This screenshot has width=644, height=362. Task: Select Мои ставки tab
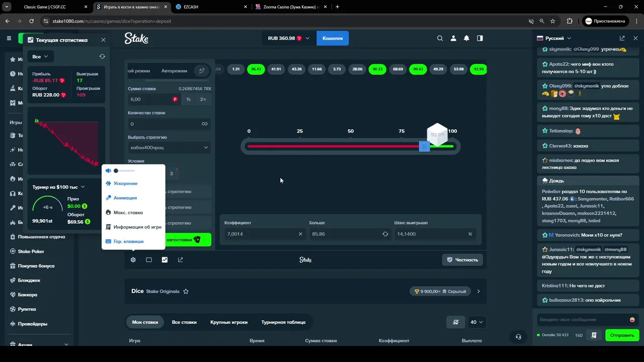(145, 322)
